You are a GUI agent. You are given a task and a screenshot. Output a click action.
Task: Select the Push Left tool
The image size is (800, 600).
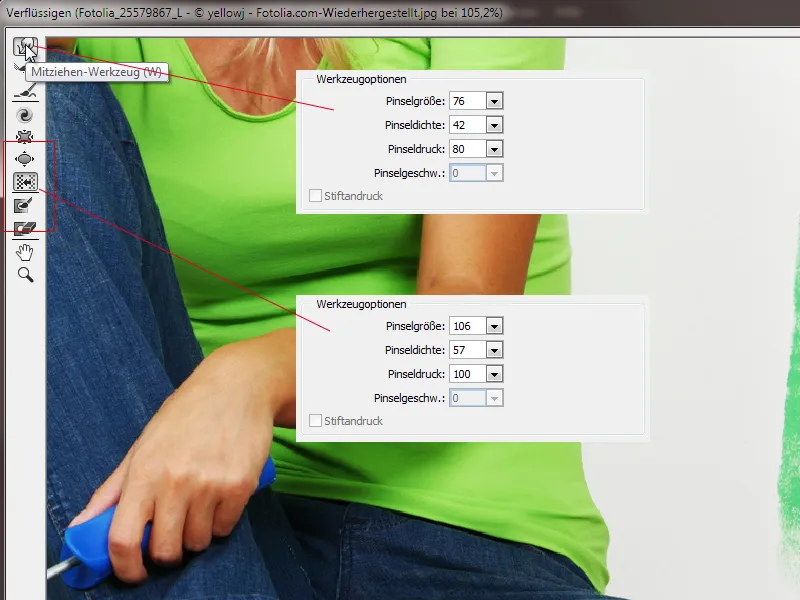point(25,182)
